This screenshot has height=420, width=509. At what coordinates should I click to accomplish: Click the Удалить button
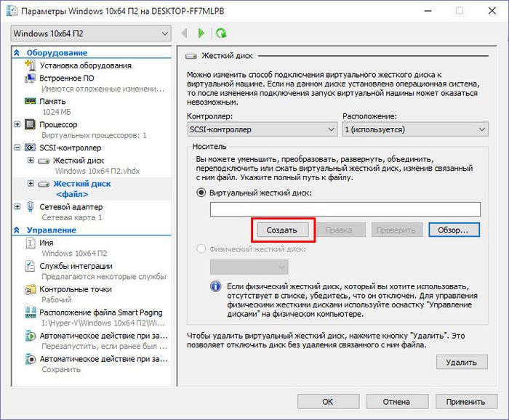462,362
